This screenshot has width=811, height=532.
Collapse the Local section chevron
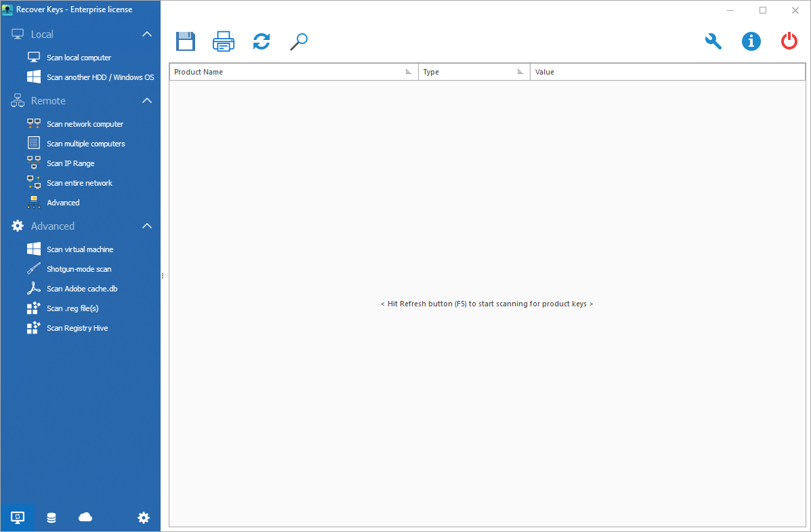pos(147,34)
